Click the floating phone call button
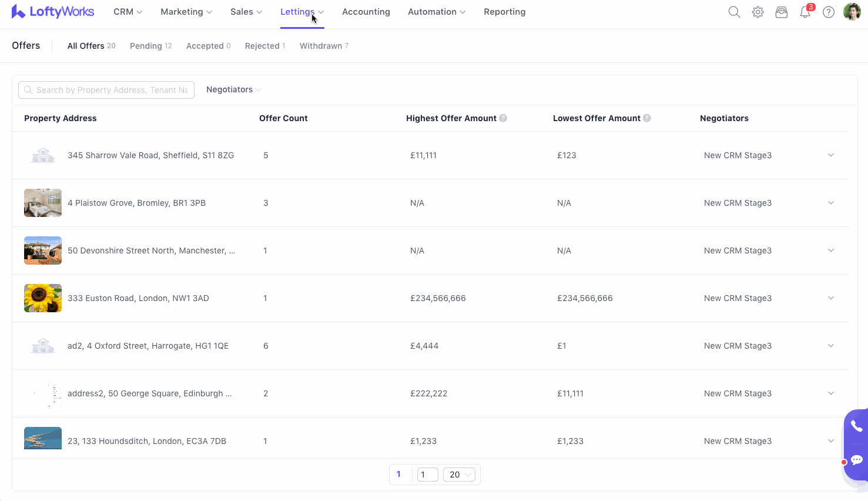 pyautogui.click(x=856, y=427)
